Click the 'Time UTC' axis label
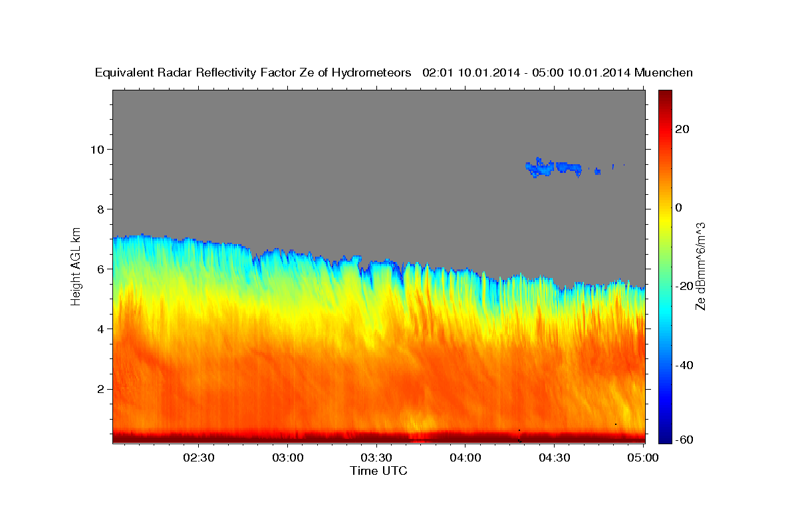This screenshot has width=798, height=532. (x=378, y=471)
